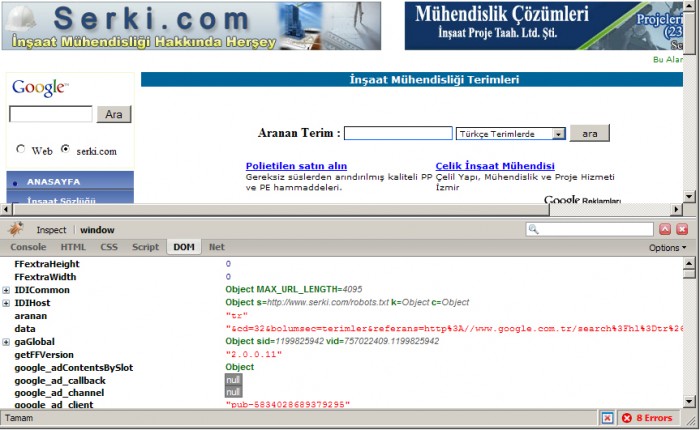Image resolution: width=700 pixels, height=430 pixels.
Task: Open the Polietilen satın alın ad link
Action: tap(296, 166)
